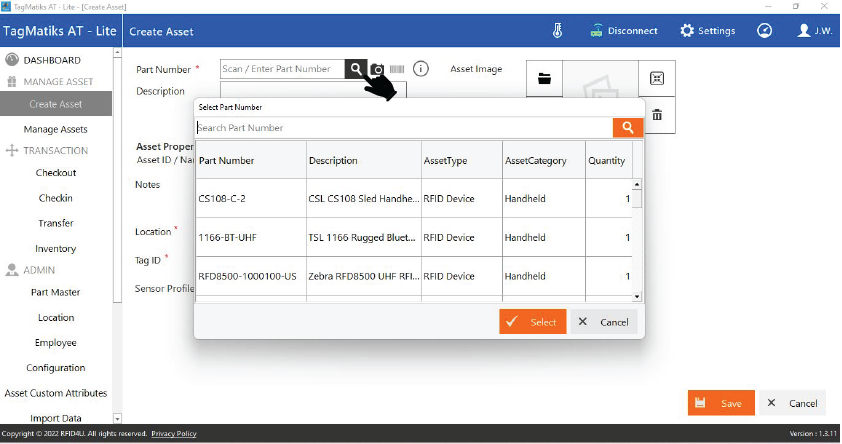Browse asset image with folder icon
Screen dimensions: 842x444
pyautogui.click(x=545, y=78)
